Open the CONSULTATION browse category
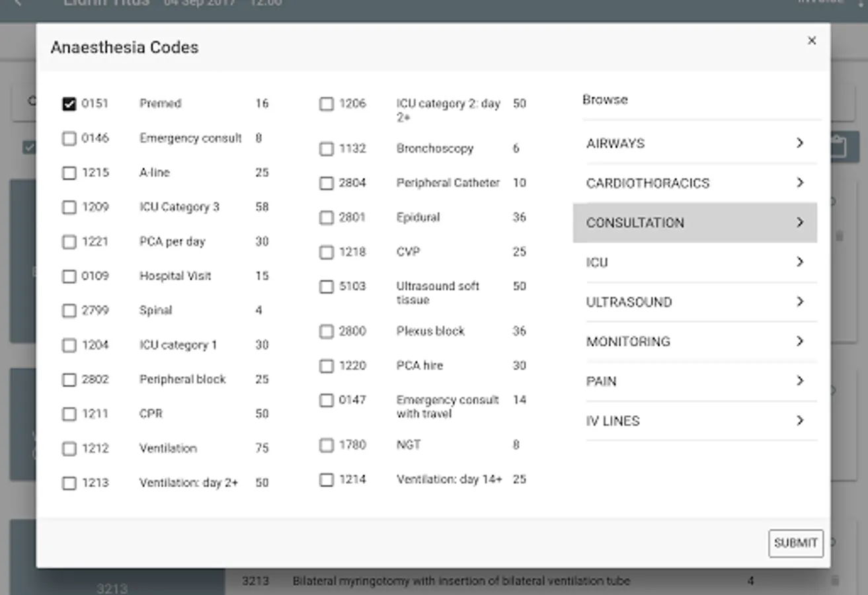Screen dimensions: 868x595 coord(635,223)
